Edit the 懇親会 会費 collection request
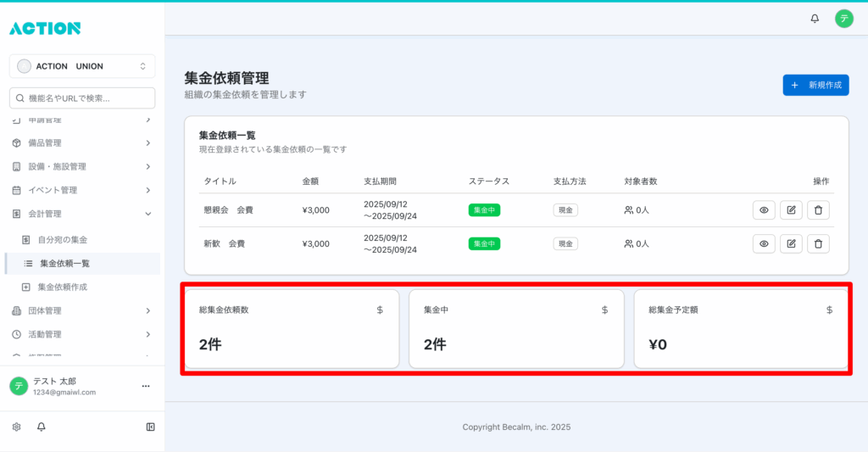The height and width of the screenshot is (452, 868). point(791,209)
